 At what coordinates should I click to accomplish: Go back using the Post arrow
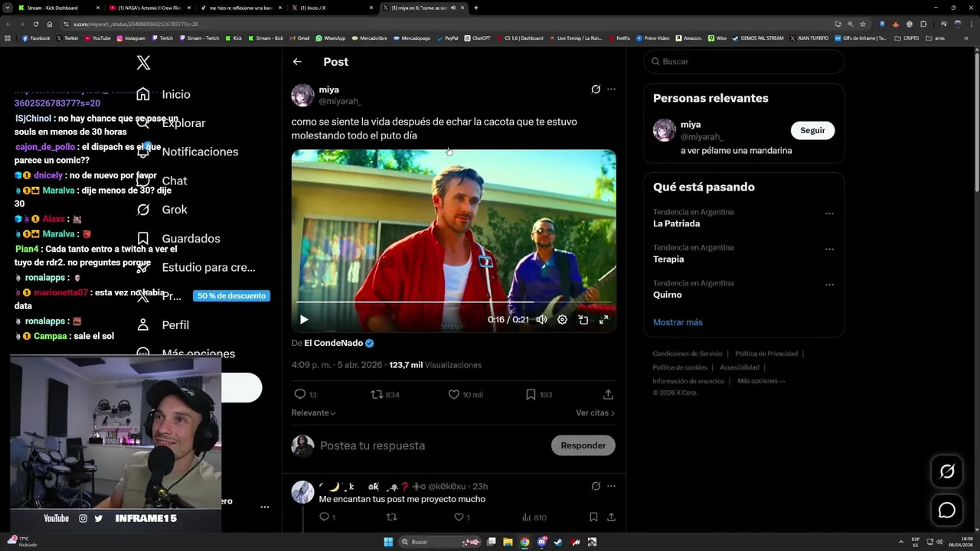point(297,62)
